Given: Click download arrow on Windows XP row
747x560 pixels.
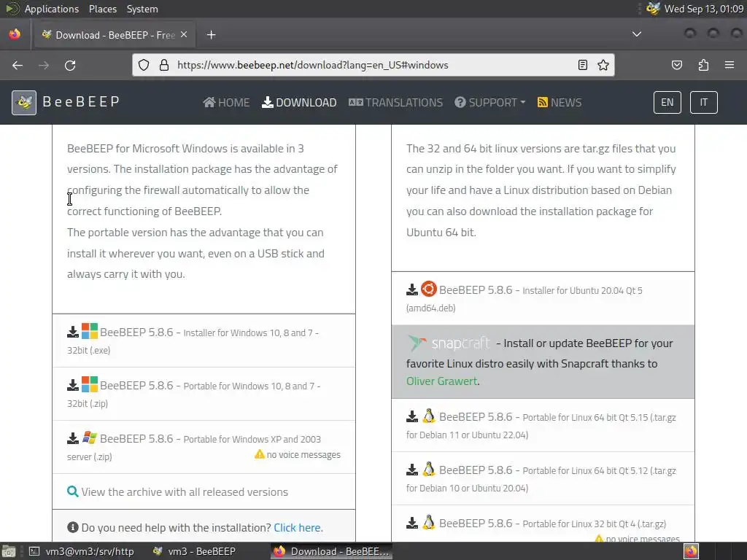Looking at the screenshot, I should pos(73,438).
